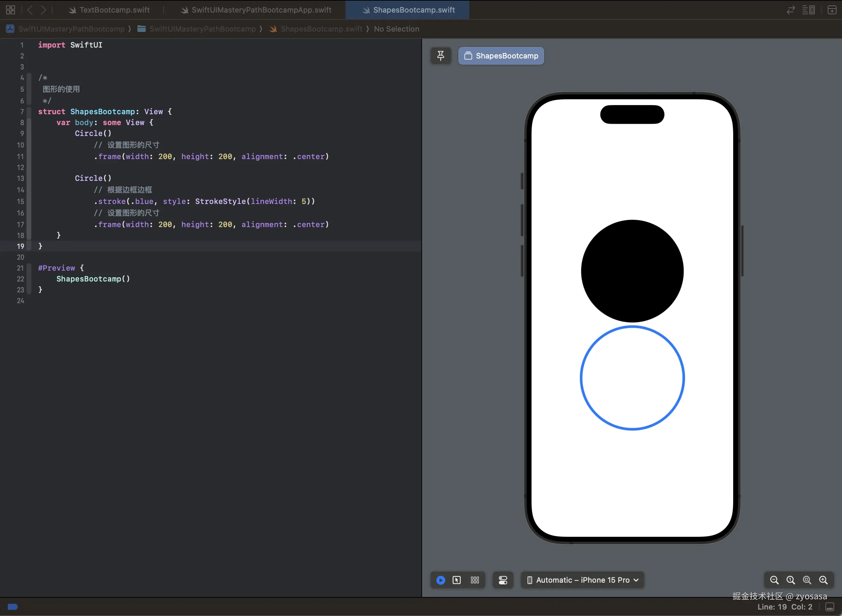
Task: Open No Selection symbol jump bar
Action: [x=397, y=29]
